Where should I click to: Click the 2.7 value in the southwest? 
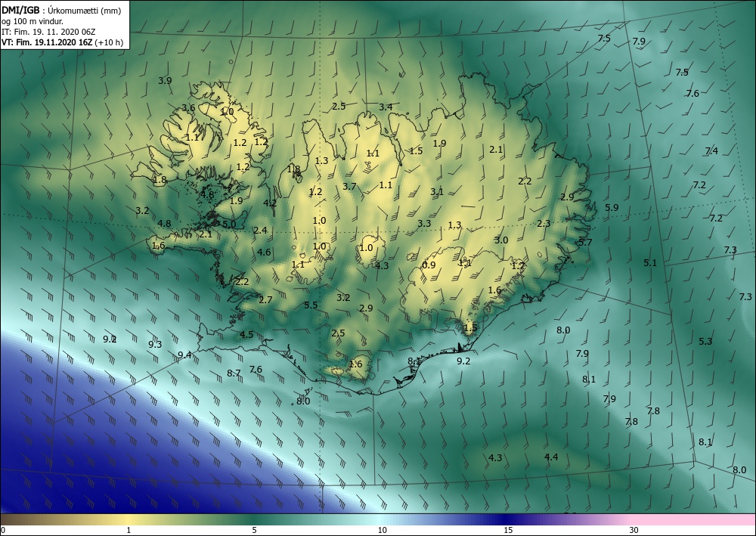click(265, 300)
